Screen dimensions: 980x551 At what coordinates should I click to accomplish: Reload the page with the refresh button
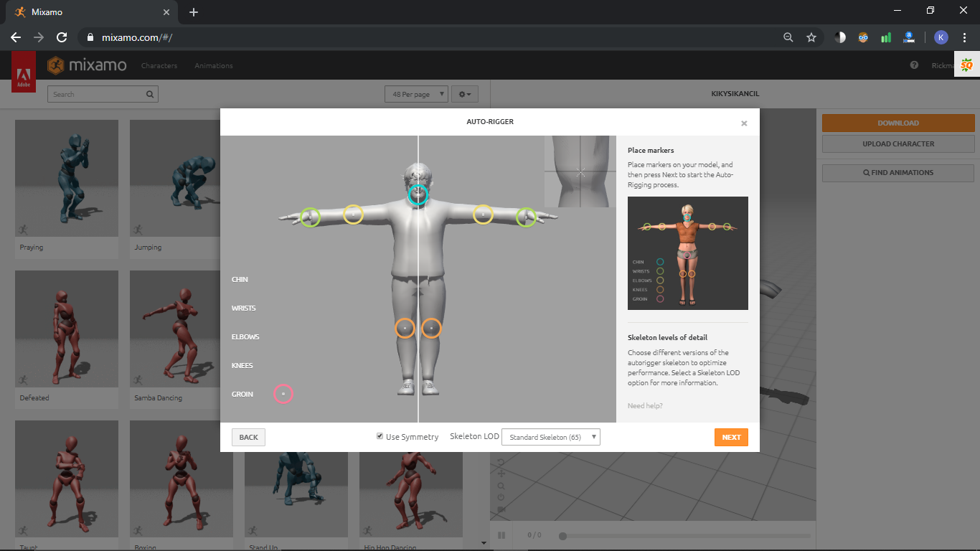62,37
